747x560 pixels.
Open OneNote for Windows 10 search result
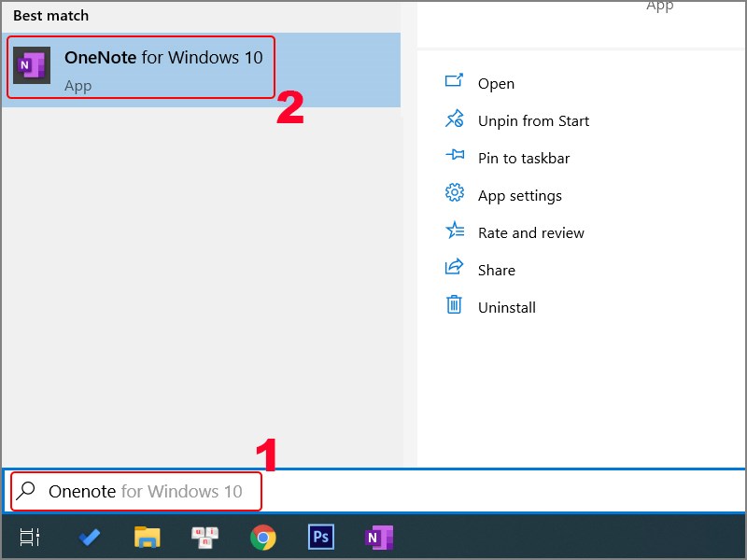[201, 69]
